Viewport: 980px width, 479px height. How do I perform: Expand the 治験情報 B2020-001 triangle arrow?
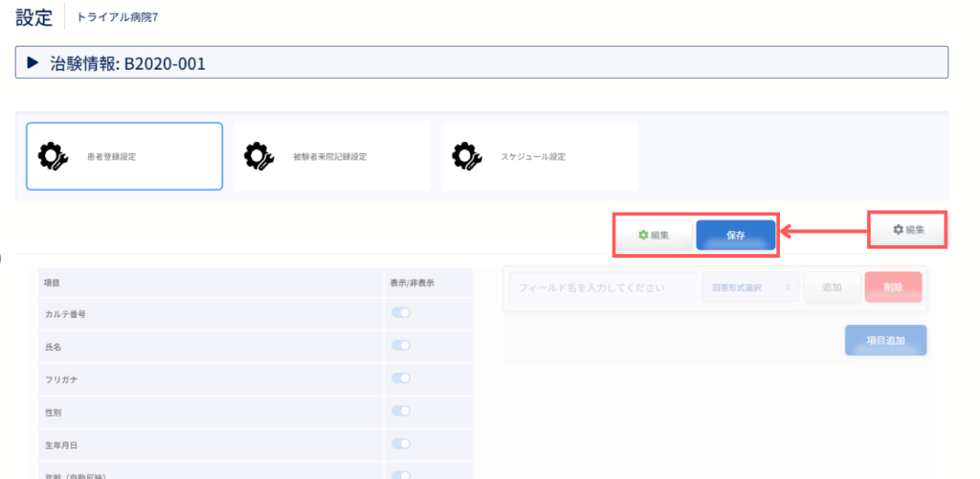pyautogui.click(x=33, y=62)
